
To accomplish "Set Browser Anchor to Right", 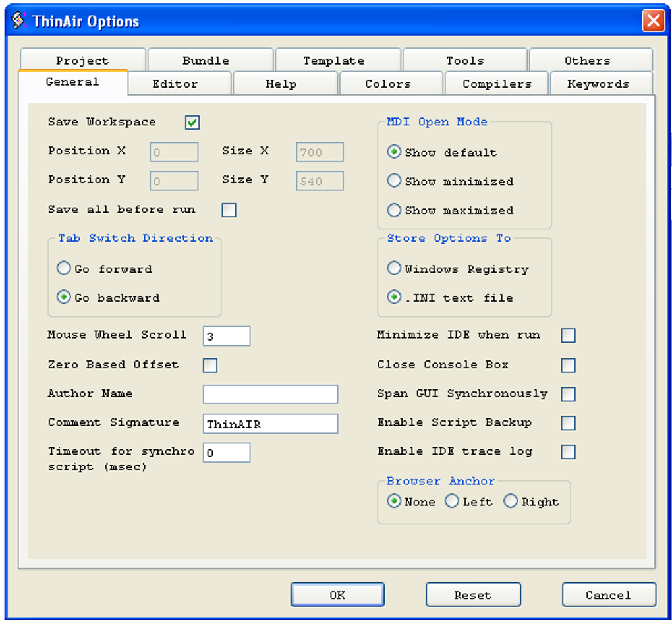I will coord(511,501).
